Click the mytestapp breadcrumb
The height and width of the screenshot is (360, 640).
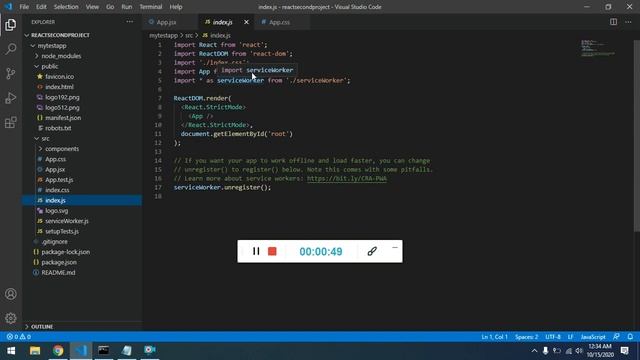(163, 36)
